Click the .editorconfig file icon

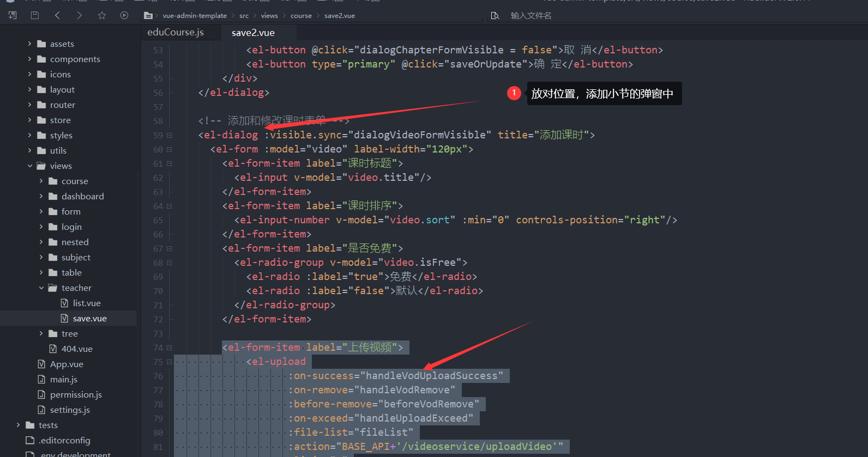pyautogui.click(x=30, y=440)
